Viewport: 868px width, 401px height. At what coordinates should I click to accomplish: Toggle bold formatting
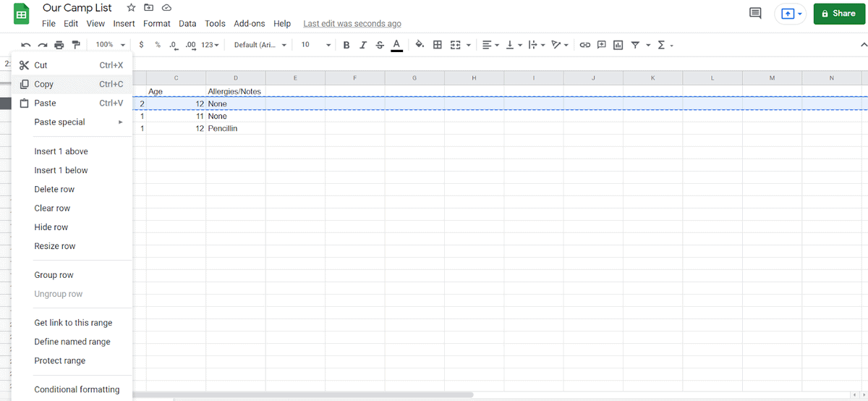[x=346, y=45]
